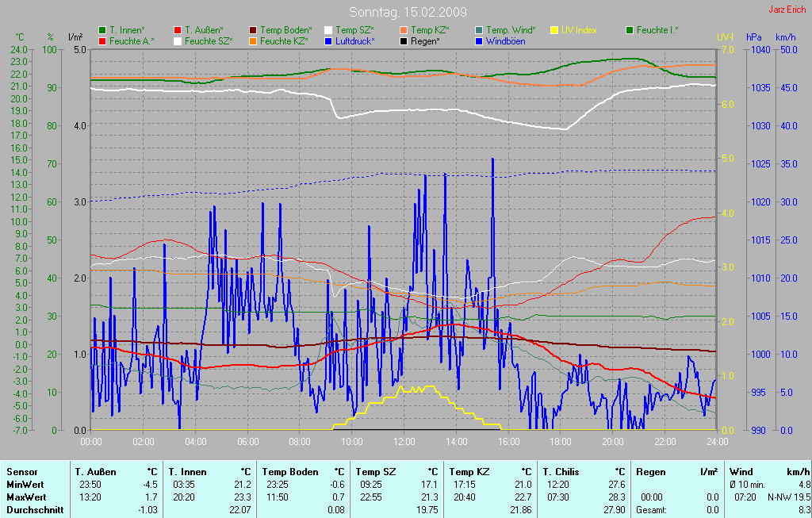The width and height of the screenshot is (812, 518).
Task: Select the T. Außen* legend label
Action: click(205, 31)
